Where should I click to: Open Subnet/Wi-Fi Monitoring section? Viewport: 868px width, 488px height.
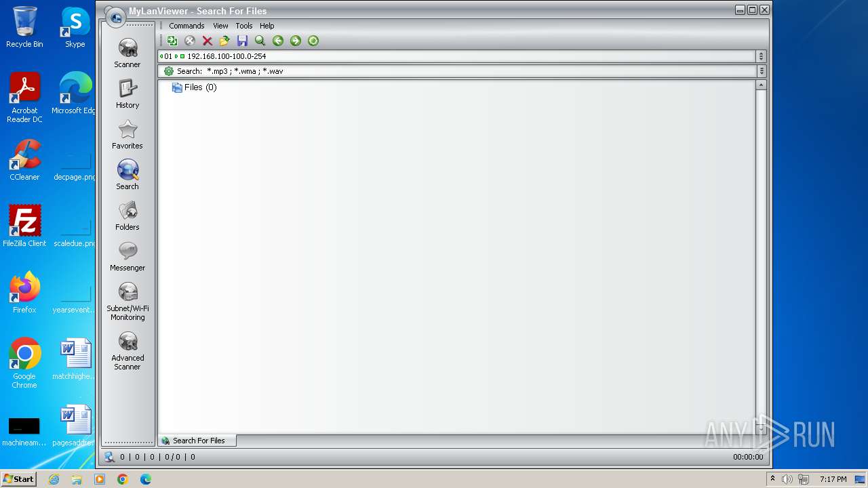pyautogui.click(x=127, y=302)
